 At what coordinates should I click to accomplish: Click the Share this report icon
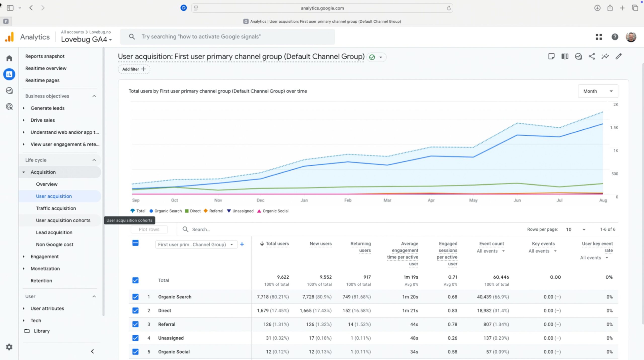click(592, 56)
